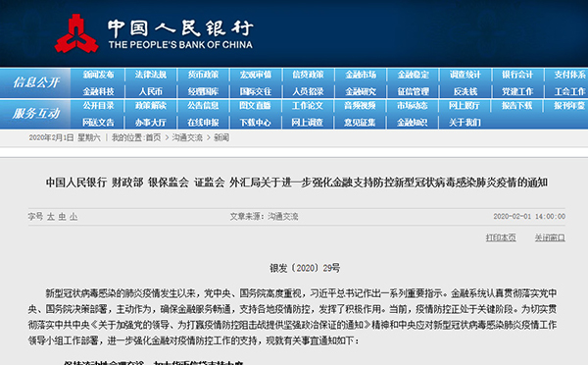
Task: Open the 征信管理 section
Action: [x=413, y=91]
